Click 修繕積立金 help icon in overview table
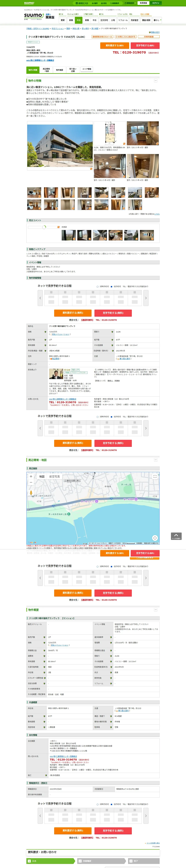Screen dimensions: 186x868 coord(44,651)
